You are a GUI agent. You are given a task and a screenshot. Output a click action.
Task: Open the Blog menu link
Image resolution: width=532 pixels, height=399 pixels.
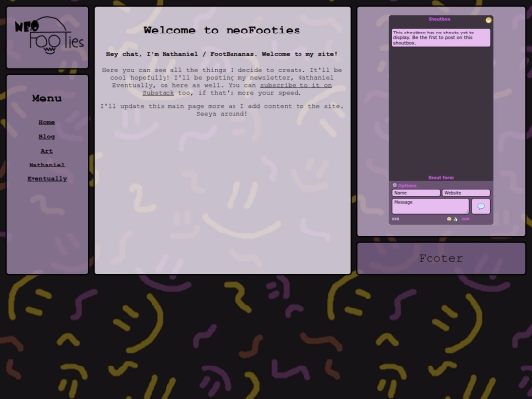point(47,137)
